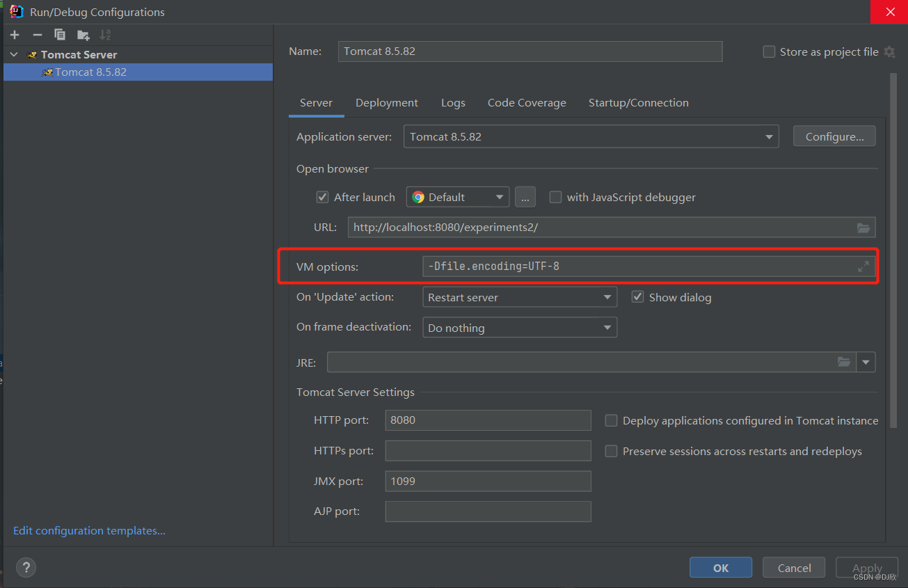Remove the selected configuration with minus icon

[38, 35]
